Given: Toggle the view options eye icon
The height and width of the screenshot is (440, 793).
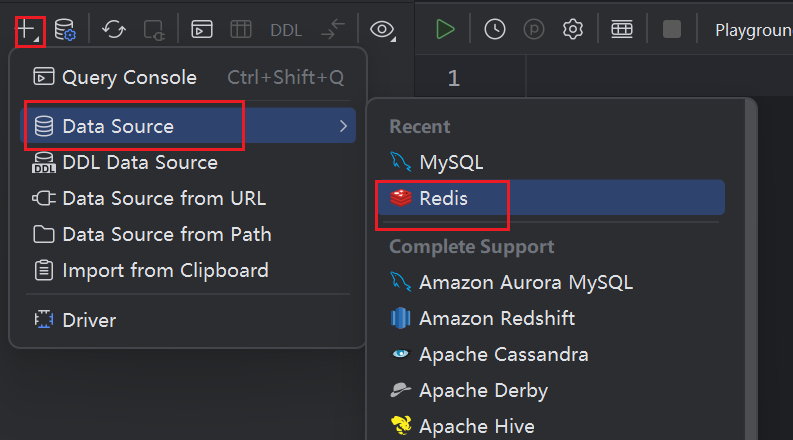Looking at the screenshot, I should click(x=382, y=30).
